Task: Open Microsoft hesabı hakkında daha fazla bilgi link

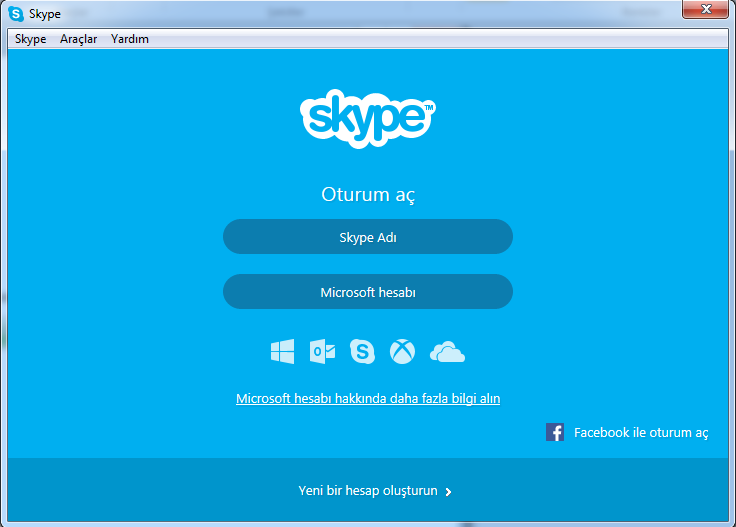Action: [x=368, y=398]
